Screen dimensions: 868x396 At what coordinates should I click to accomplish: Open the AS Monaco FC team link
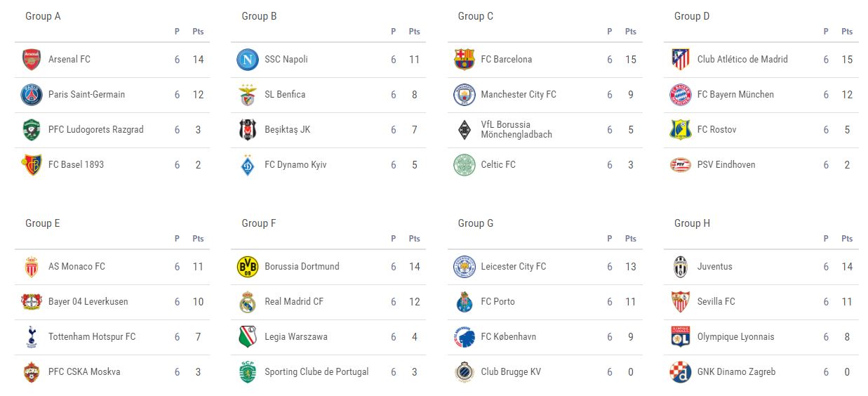tap(76, 267)
